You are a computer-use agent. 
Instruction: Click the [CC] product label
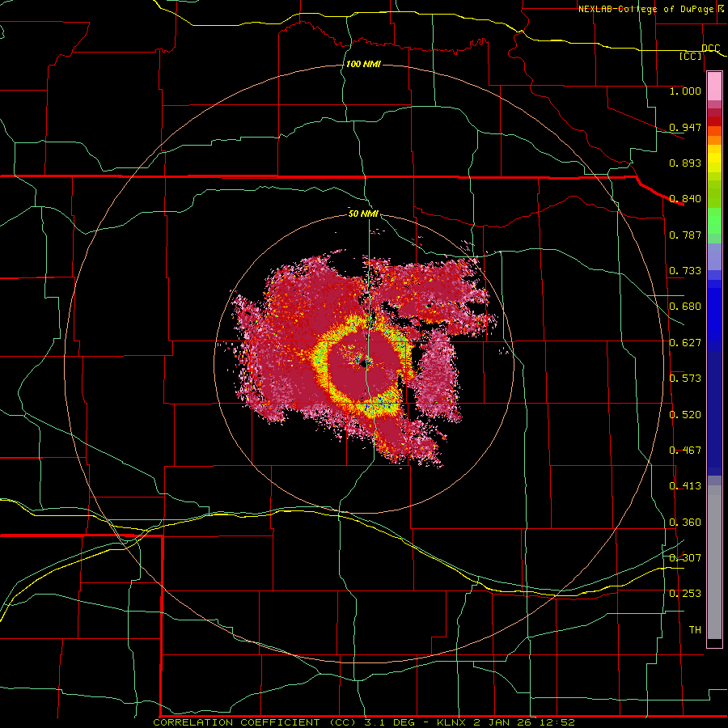[x=691, y=56]
